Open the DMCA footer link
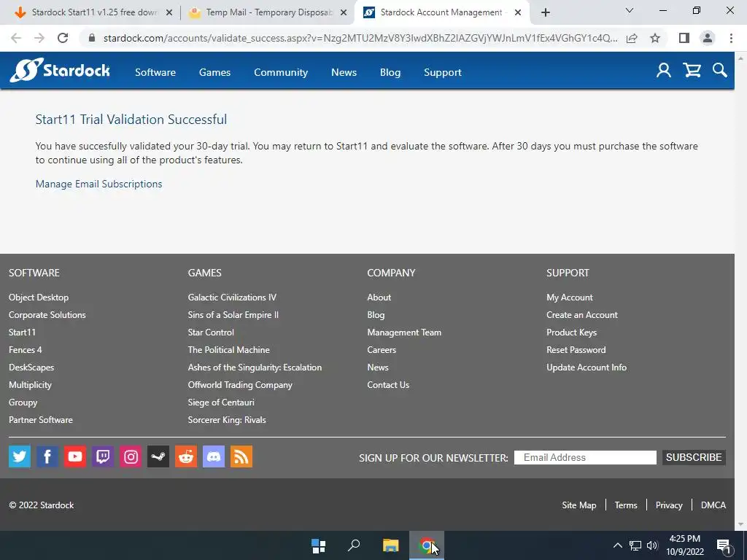This screenshot has width=747, height=560. pos(713,505)
